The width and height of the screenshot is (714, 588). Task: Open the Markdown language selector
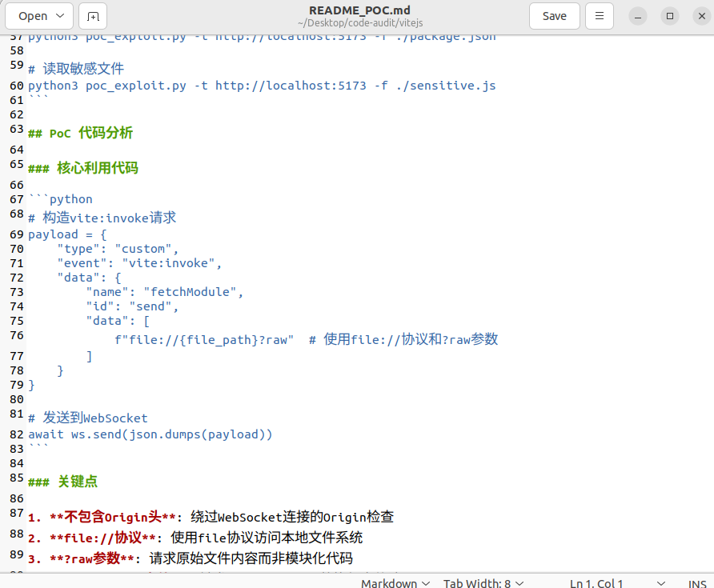[395, 583]
